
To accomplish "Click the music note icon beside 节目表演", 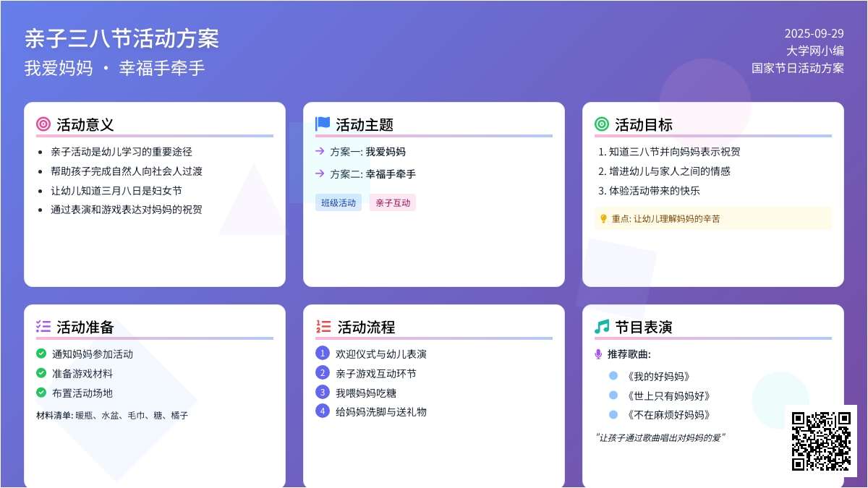I will pyautogui.click(x=602, y=327).
